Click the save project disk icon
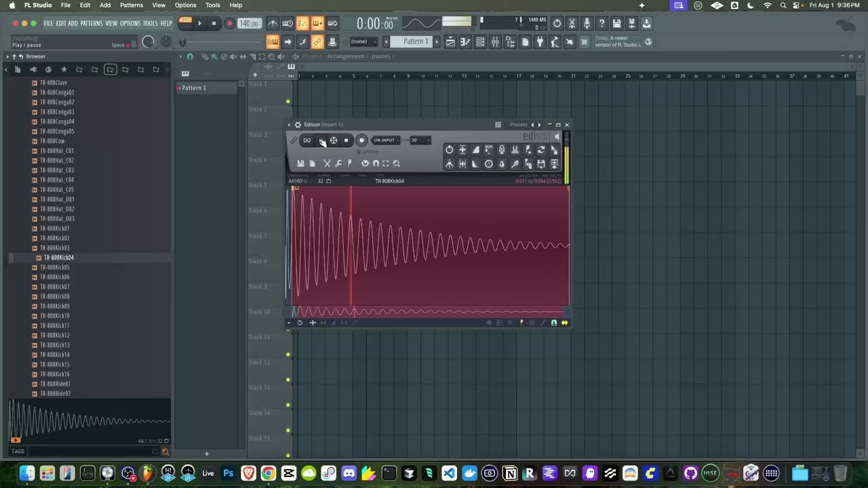The width and height of the screenshot is (868, 488). [616, 23]
